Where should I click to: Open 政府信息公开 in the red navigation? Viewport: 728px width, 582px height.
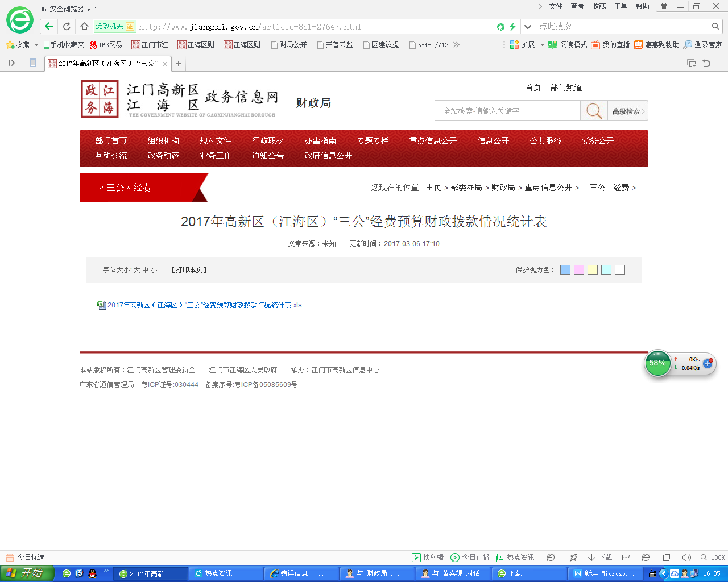[328, 155]
